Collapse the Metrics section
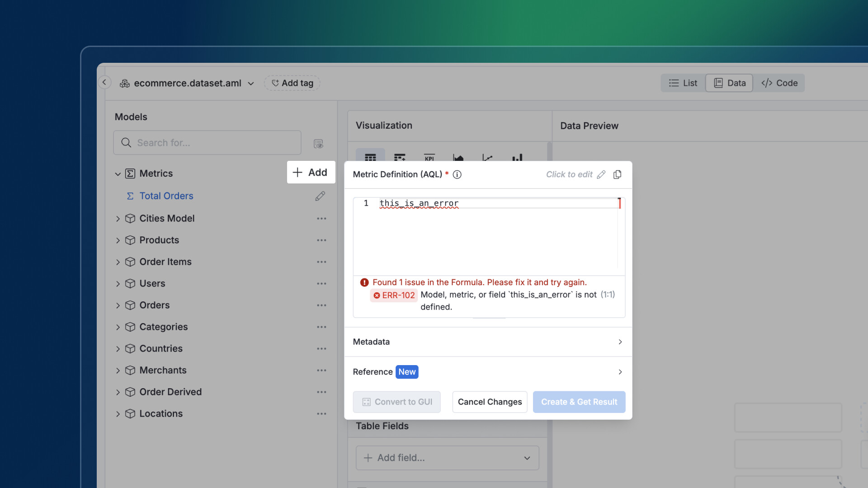Screen dimensions: 868x488 118,174
